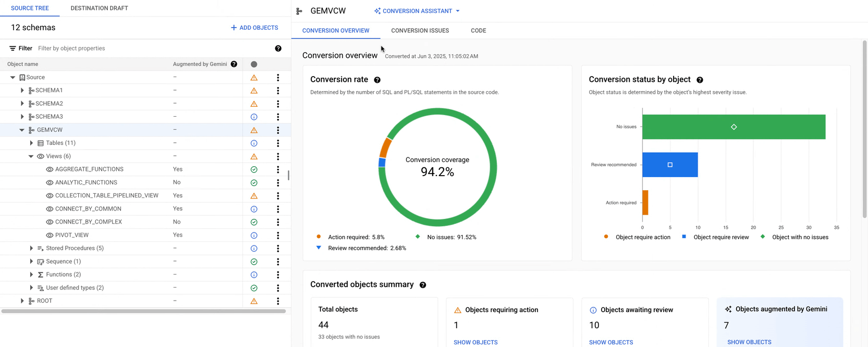Click help icon next to Converted objects summary
The height and width of the screenshot is (347, 868).
pos(423,285)
